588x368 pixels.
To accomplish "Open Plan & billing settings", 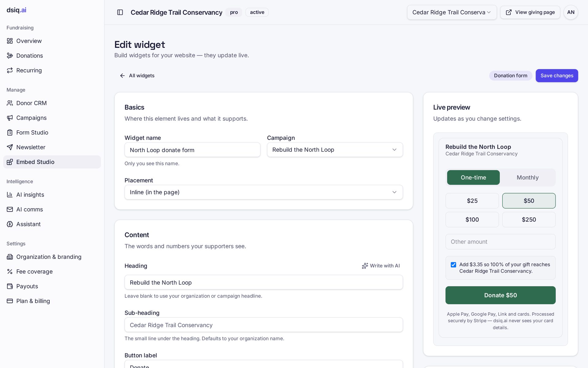I will pos(52,301).
